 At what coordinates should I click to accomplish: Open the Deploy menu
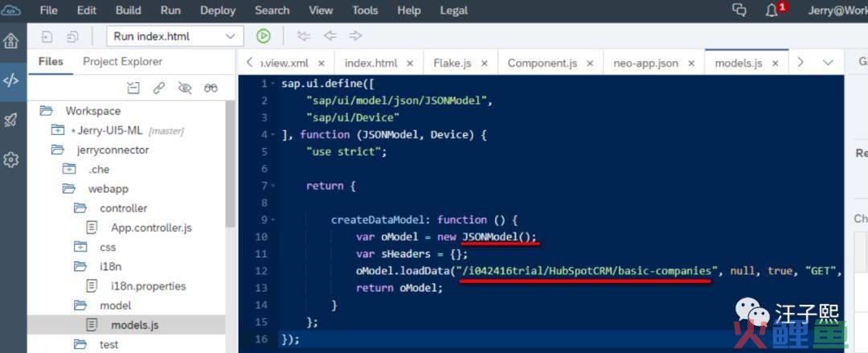tap(217, 10)
